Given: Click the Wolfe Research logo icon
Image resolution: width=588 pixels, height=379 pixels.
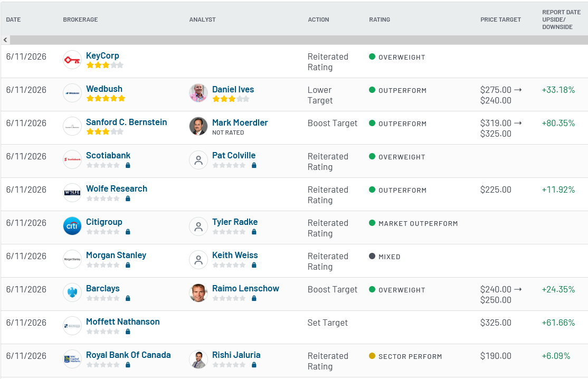Looking at the screenshot, I should (72, 193).
